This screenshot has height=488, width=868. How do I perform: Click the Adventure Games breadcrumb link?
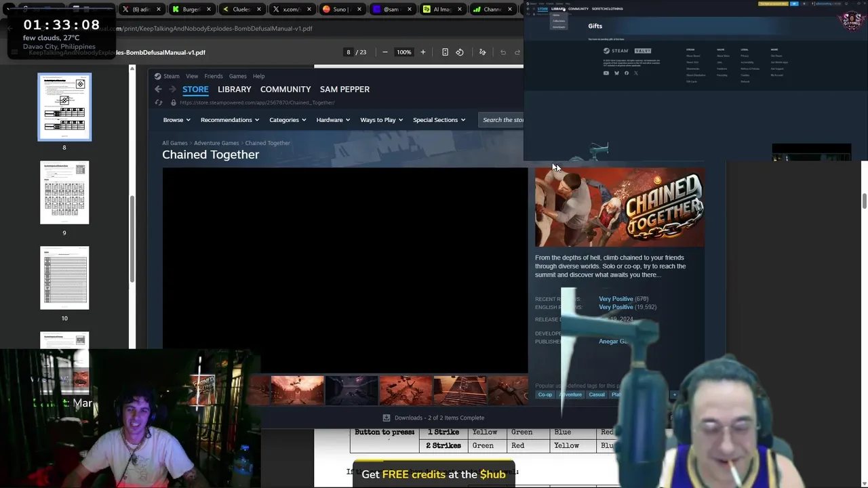(x=216, y=143)
